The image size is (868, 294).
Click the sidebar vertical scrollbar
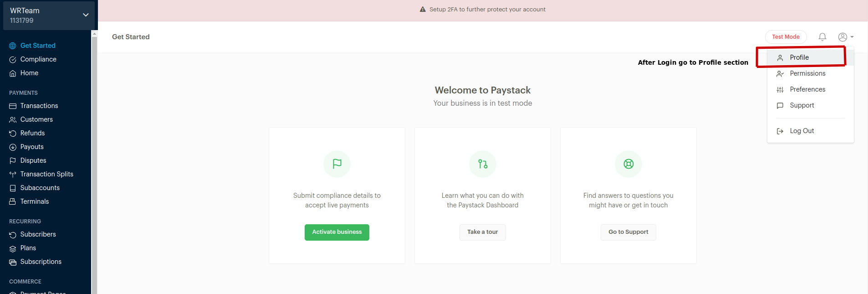pos(94,164)
